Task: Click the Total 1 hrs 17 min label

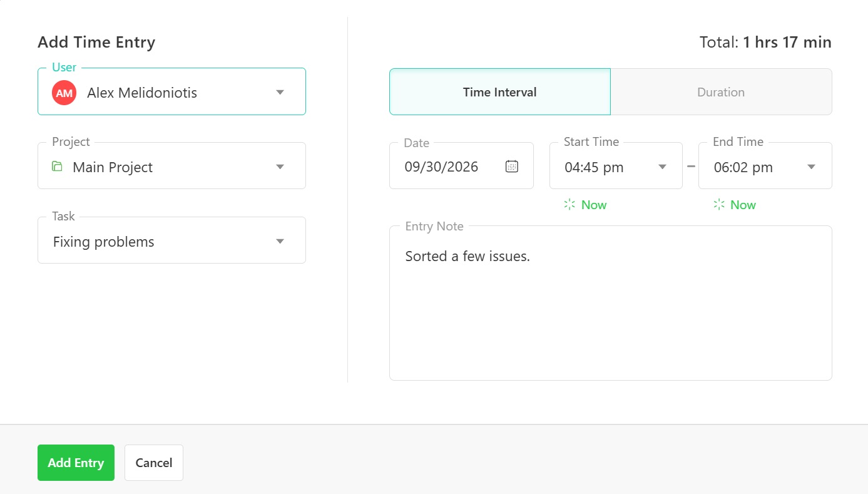Action: point(765,42)
